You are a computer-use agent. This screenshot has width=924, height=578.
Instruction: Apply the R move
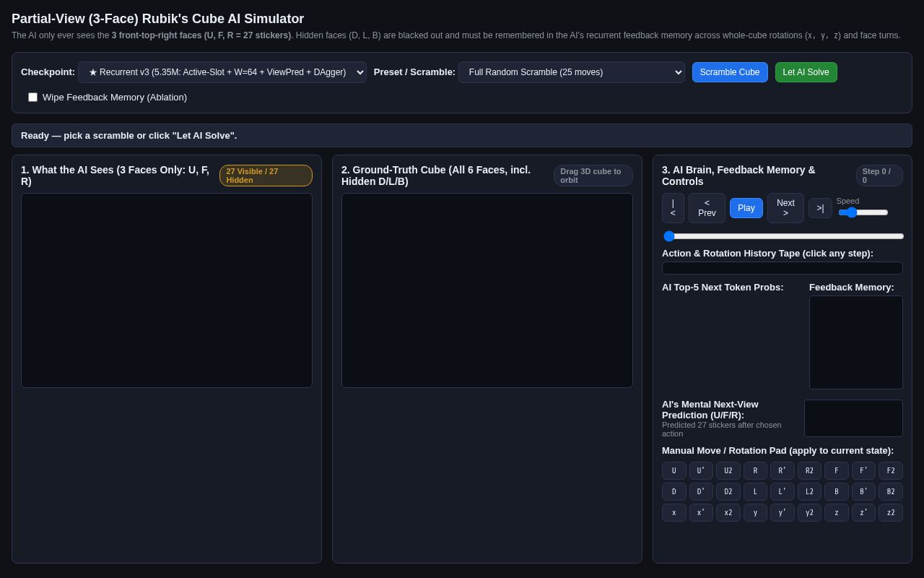(x=755, y=471)
